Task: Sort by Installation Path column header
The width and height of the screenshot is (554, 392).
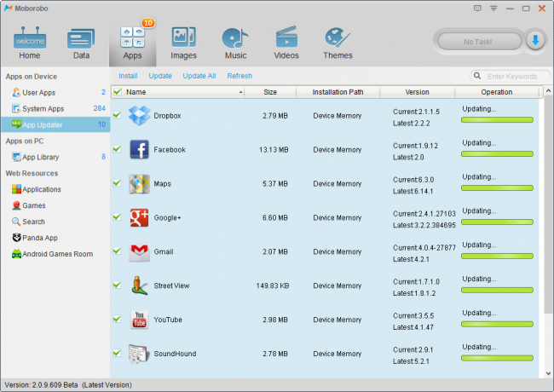Action: tap(338, 92)
